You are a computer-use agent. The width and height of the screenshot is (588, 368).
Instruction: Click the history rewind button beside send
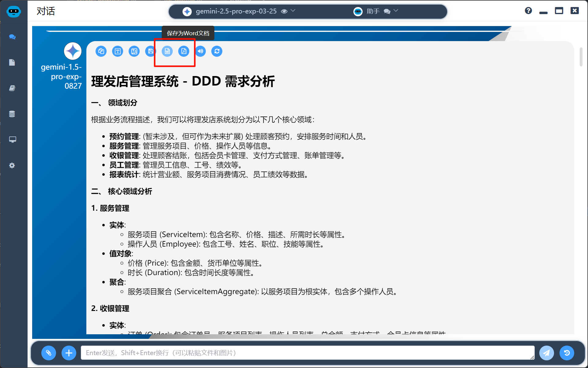(567, 353)
